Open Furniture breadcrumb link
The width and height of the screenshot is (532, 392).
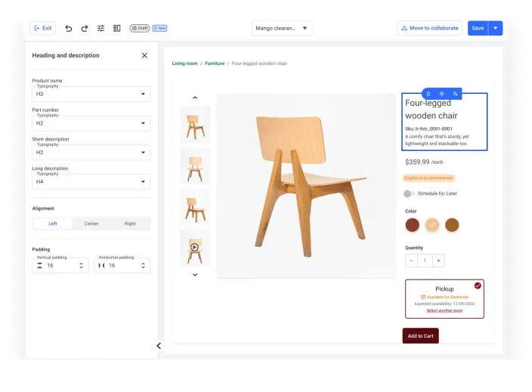point(215,63)
